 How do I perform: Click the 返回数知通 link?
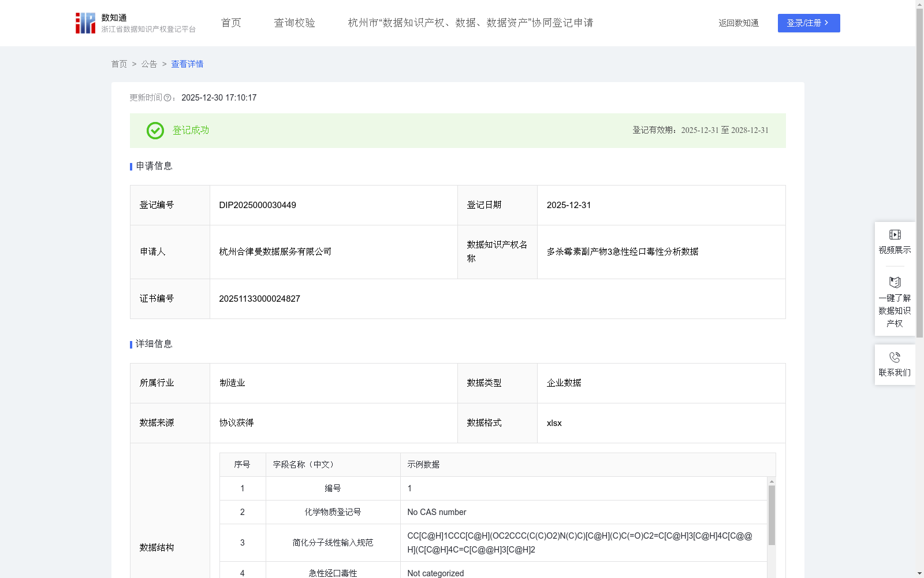click(x=739, y=23)
